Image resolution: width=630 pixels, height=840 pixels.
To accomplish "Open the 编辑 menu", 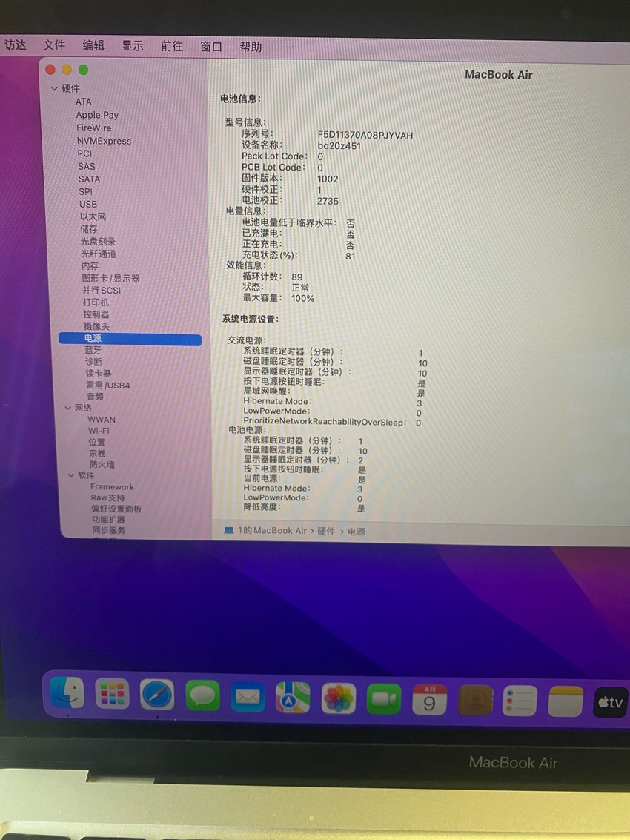I will click(93, 45).
